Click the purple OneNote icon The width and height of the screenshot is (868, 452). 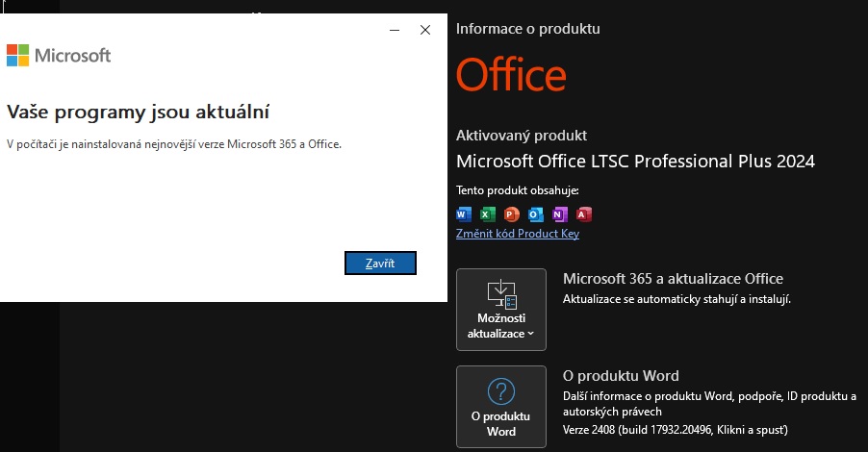coord(559,214)
